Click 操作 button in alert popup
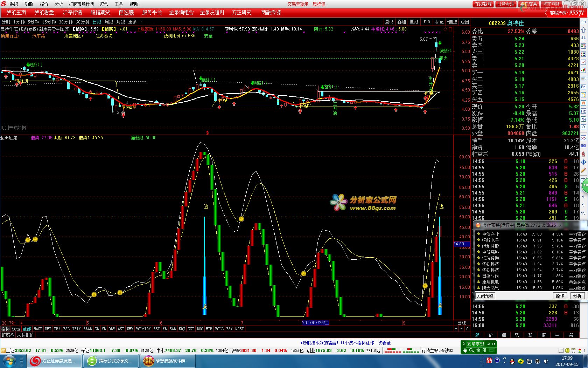The image size is (588, 368). [560, 296]
